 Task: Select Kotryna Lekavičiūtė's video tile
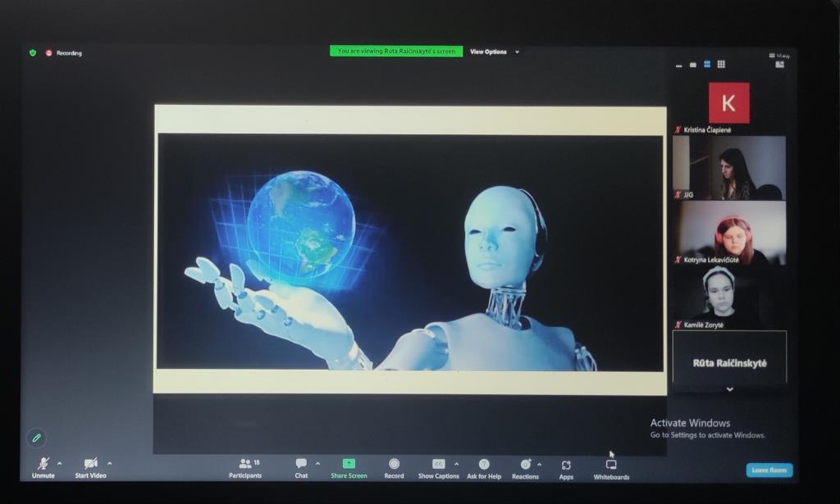(729, 234)
